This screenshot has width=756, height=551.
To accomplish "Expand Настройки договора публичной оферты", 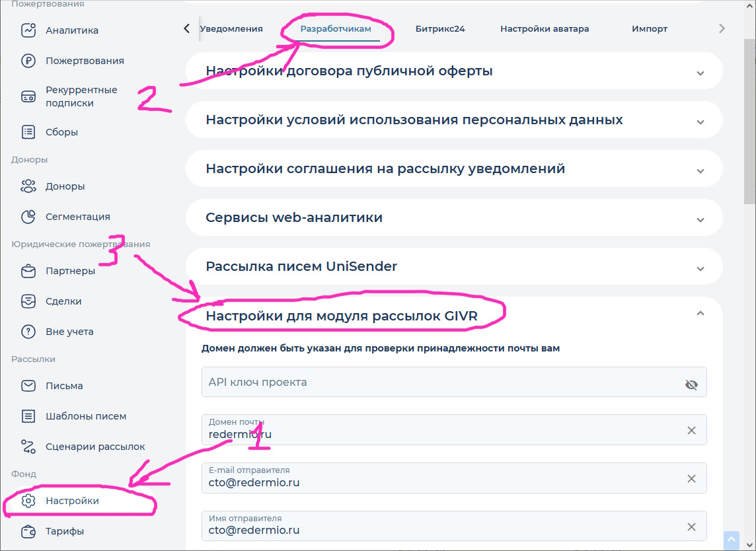I will point(700,71).
